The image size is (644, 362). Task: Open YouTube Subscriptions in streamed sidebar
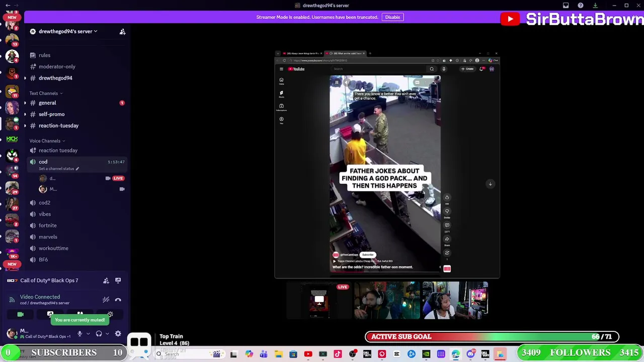point(281,107)
